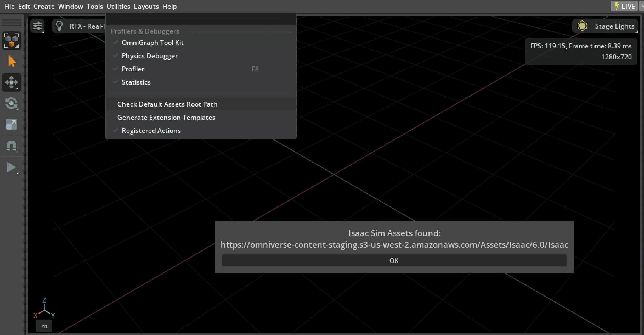Toggle the Stage Lights control
The width and height of the screenshot is (644, 335).
click(605, 26)
